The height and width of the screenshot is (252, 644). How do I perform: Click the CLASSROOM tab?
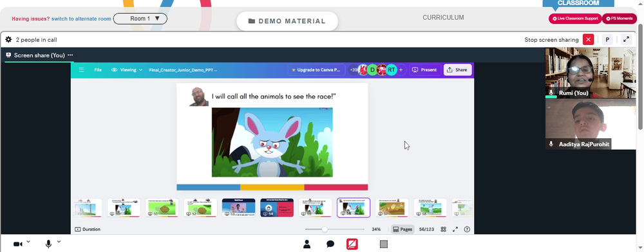click(578, 3)
